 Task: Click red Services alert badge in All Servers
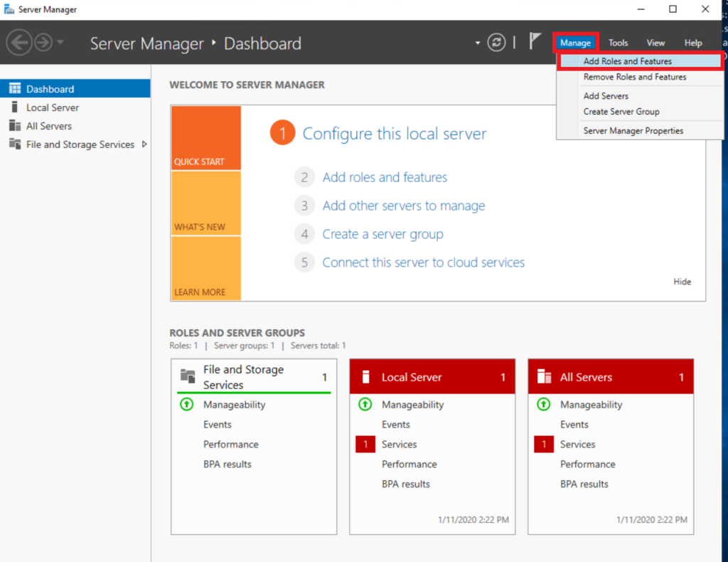click(x=544, y=445)
